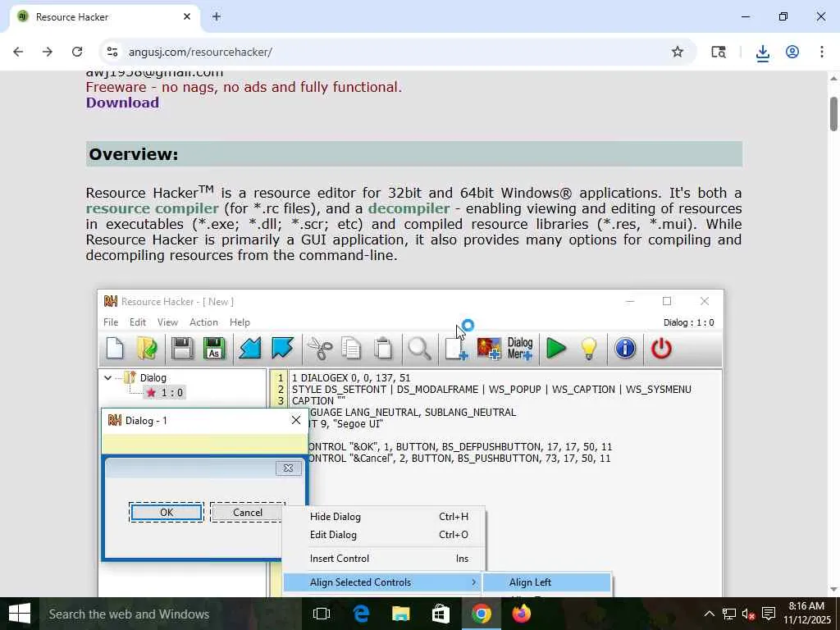Choose Align Left in the submenu
This screenshot has height=630, width=840.
pyautogui.click(x=546, y=582)
